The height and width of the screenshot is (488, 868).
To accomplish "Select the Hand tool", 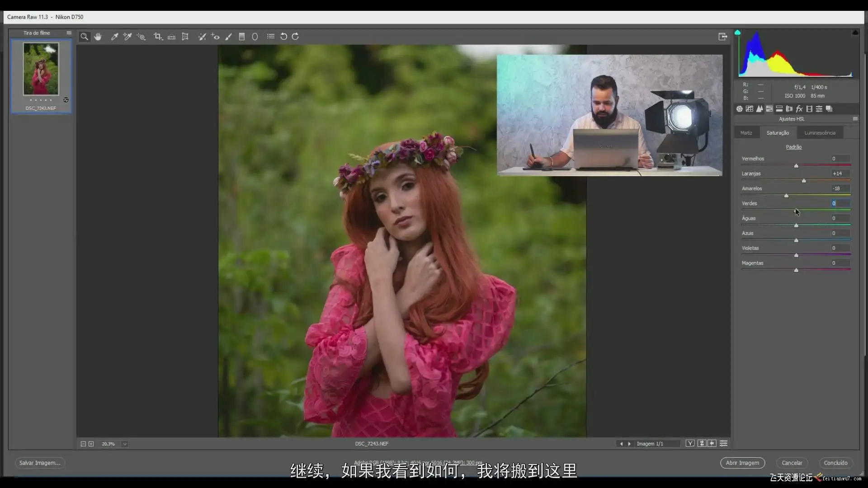I will point(98,37).
